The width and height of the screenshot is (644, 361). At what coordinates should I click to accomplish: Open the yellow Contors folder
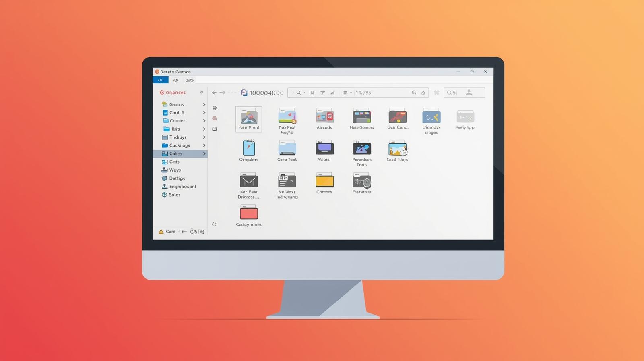[x=324, y=181]
